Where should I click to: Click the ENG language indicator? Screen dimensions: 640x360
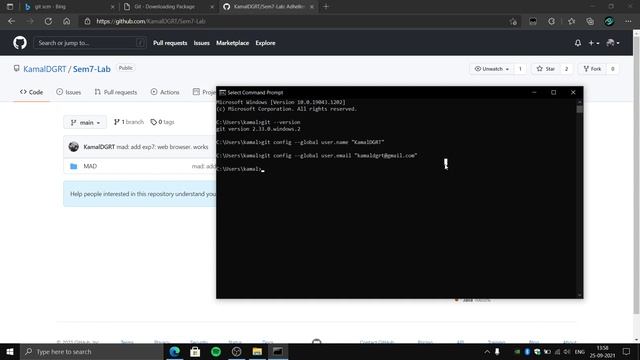tap(579, 351)
